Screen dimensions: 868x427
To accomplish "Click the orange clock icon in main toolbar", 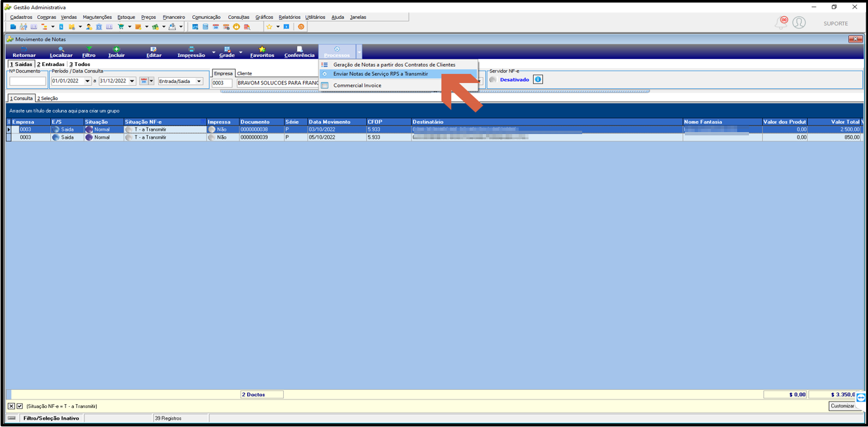I will tap(237, 27).
